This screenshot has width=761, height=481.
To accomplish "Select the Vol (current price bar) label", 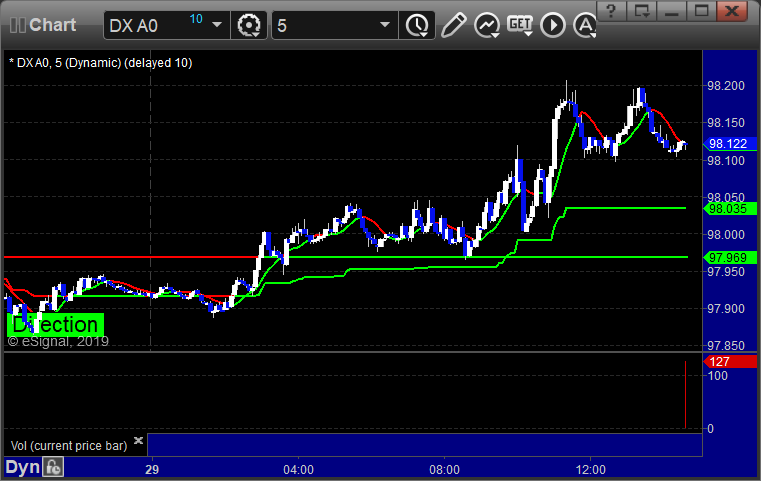I will coord(69,446).
